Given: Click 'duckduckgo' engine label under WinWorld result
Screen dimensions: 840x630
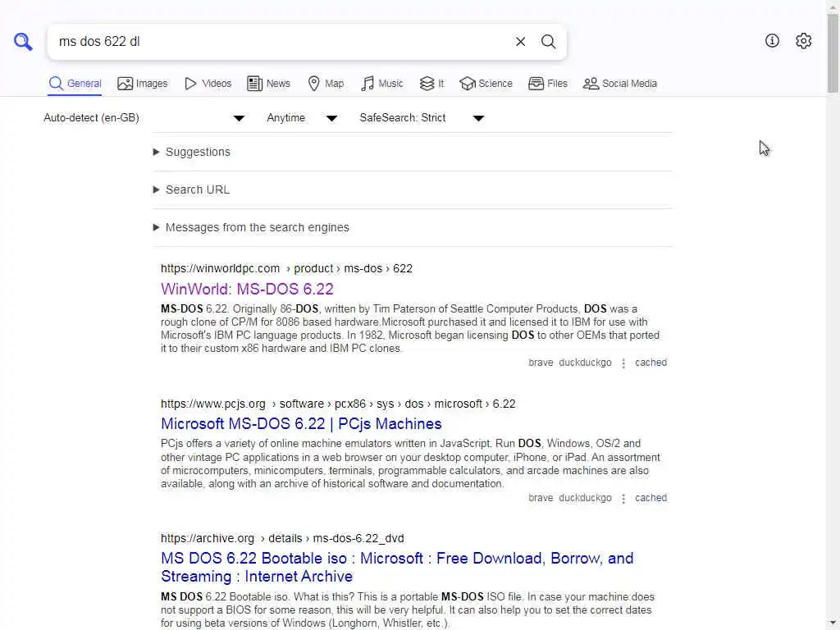Looking at the screenshot, I should point(585,363).
